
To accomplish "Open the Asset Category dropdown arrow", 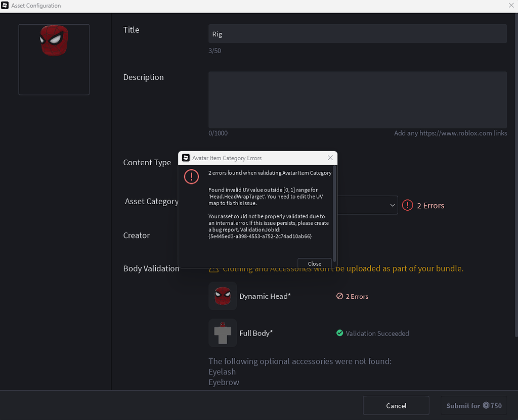I will point(392,205).
